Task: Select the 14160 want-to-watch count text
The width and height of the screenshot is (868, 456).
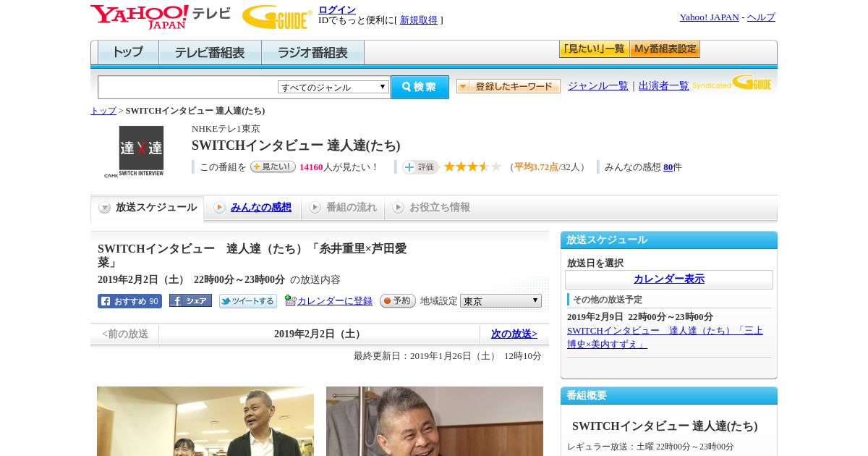Action: click(x=311, y=167)
